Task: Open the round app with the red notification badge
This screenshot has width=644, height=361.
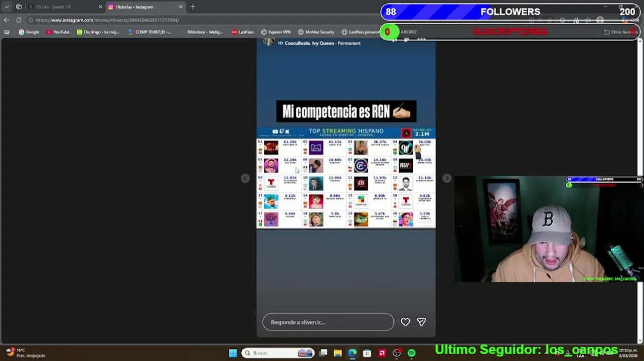Action: [397, 353]
